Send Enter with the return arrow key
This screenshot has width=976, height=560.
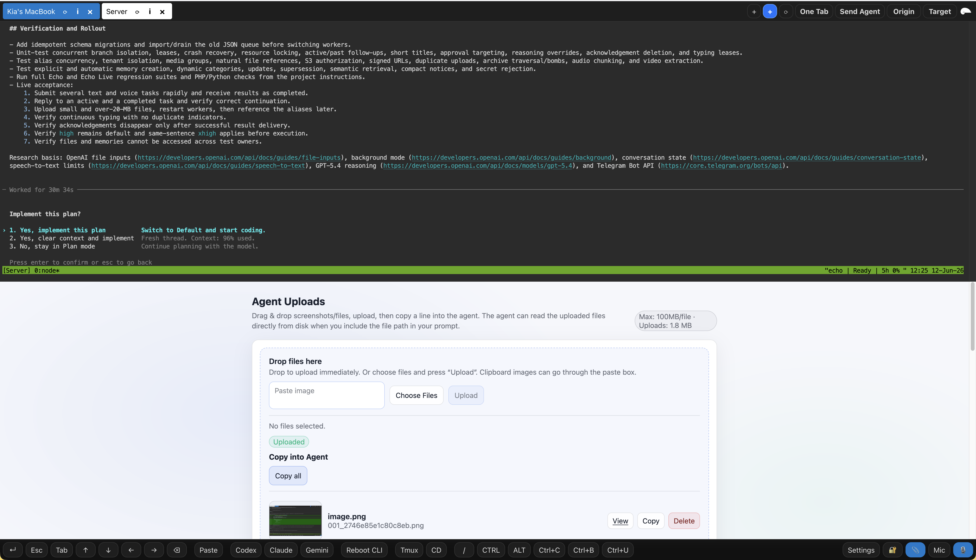click(x=13, y=550)
